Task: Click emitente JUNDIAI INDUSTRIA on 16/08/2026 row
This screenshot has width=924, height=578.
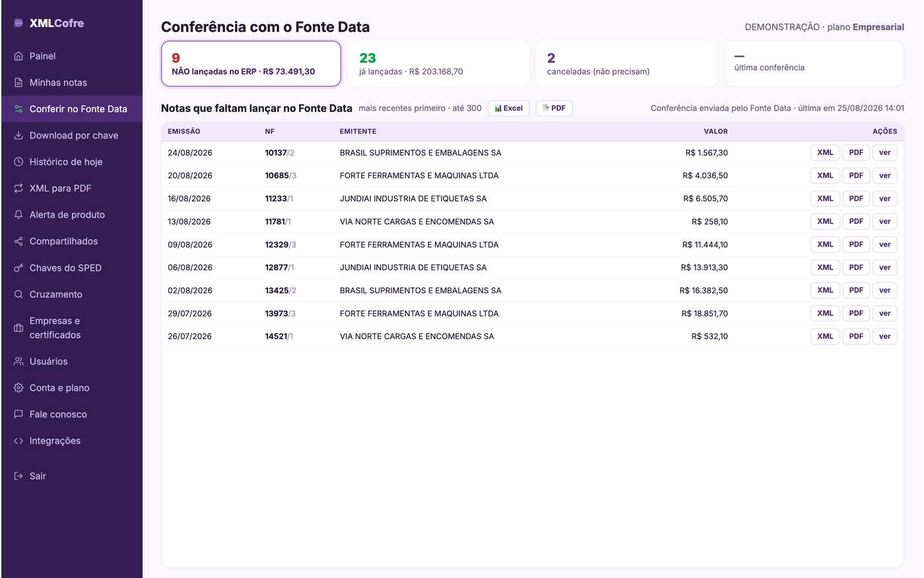Action: point(413,198)
